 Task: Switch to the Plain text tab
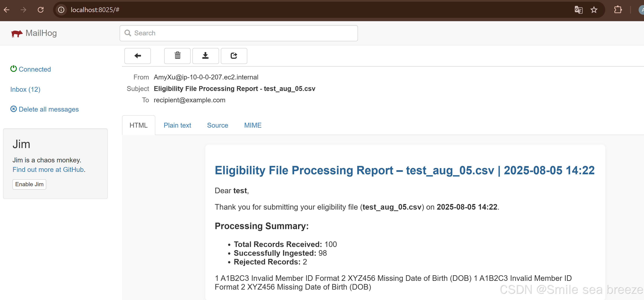(177, 125)
